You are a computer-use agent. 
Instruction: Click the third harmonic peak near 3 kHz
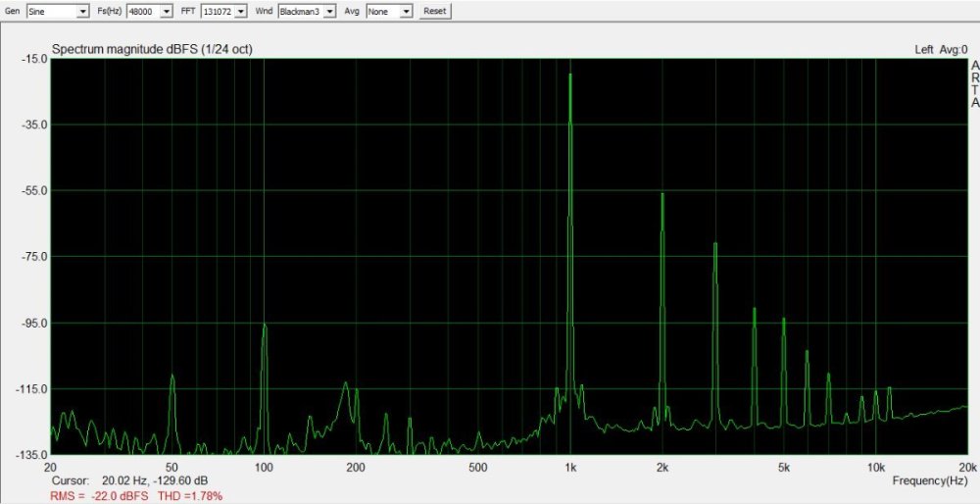[x=715, y=245]
